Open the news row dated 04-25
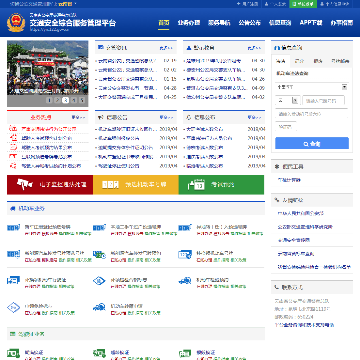 (x=136, y=97)
